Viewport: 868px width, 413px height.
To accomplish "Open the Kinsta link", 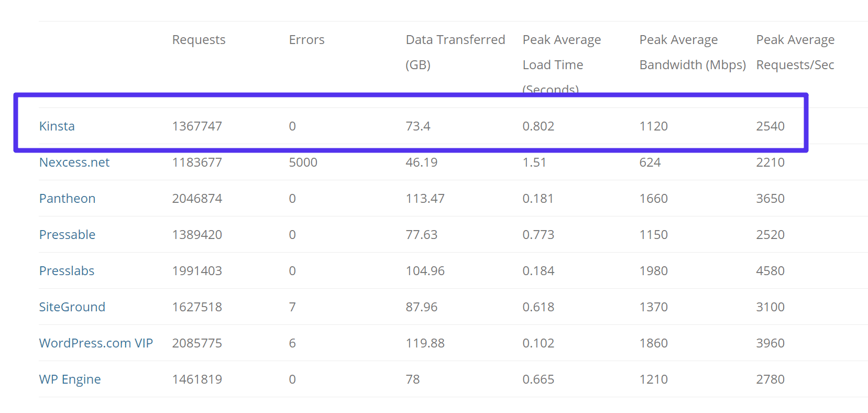I will click(57, 126).
